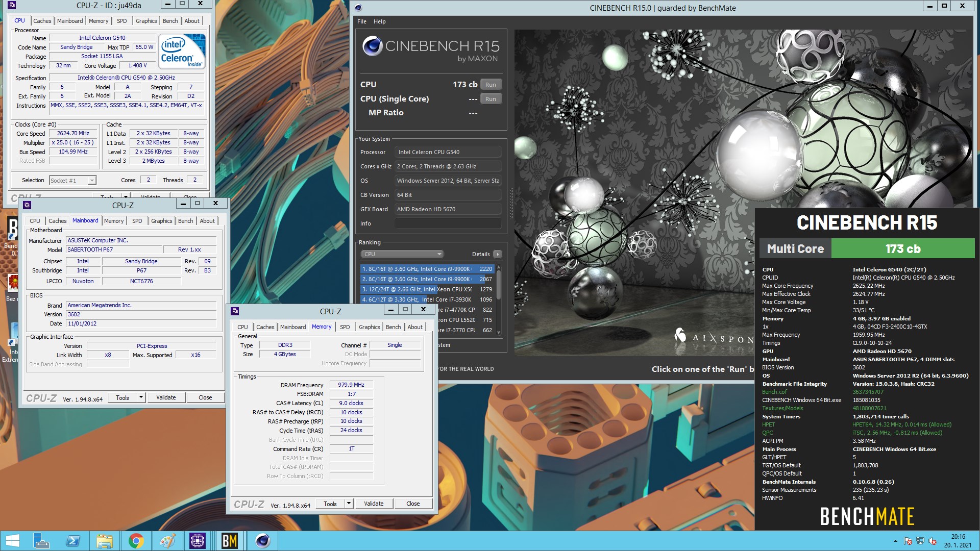Click the Core Speed 2624.70 MHz value
The image size is (980, 551).
coord(73,133)
